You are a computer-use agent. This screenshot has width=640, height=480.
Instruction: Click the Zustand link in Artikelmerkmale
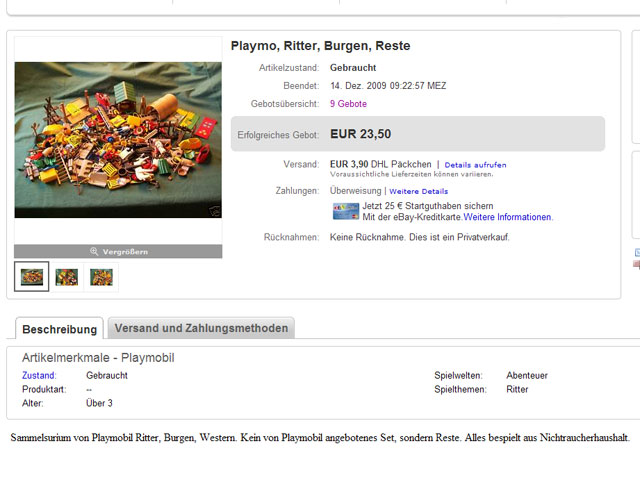[39, 376]
